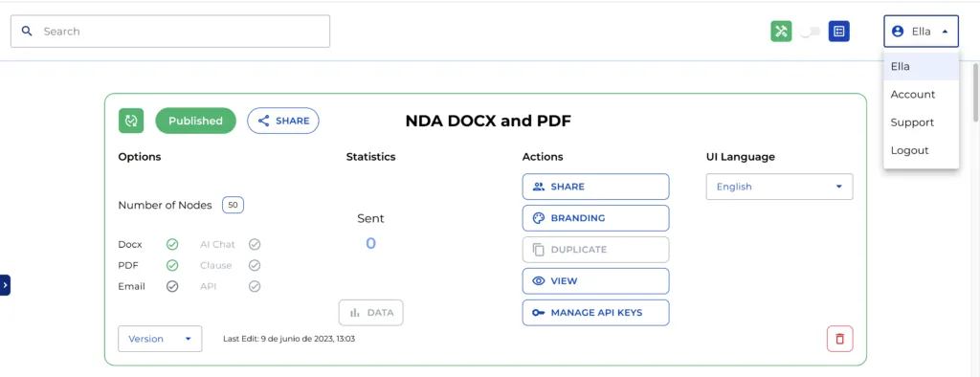Click the Number of Nodes value 50
Screen dimensions: 980x377
click(234, 205)
